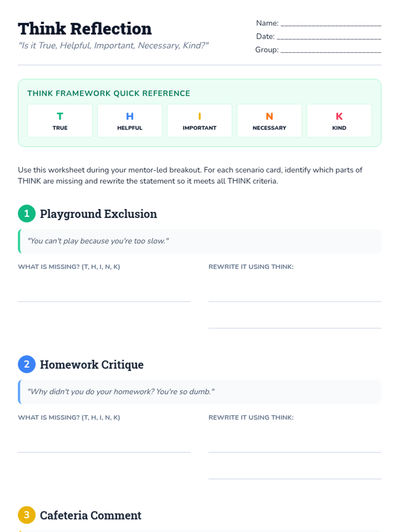Click the yellow number 3 badge
This screenshot has height=532, width=399.
pos(27,515)
